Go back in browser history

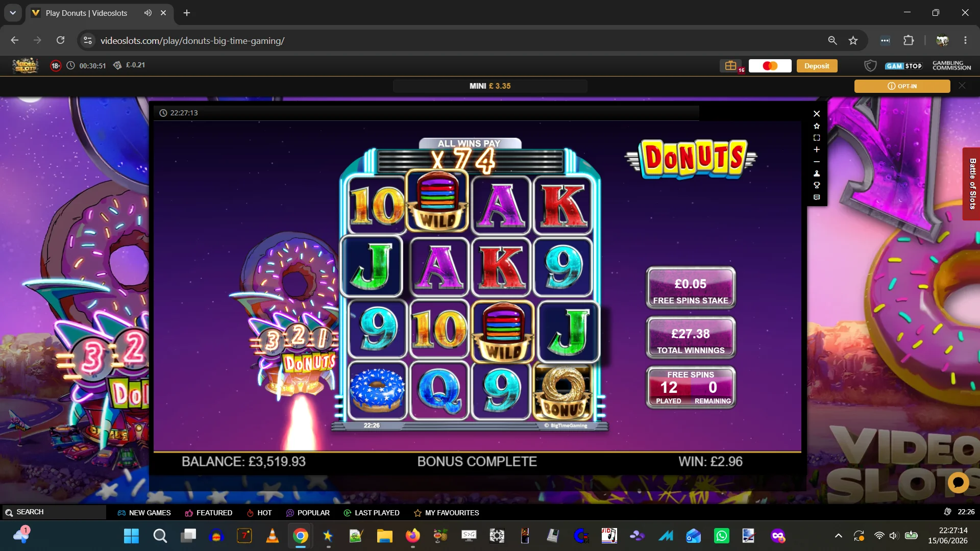point(14,40)
